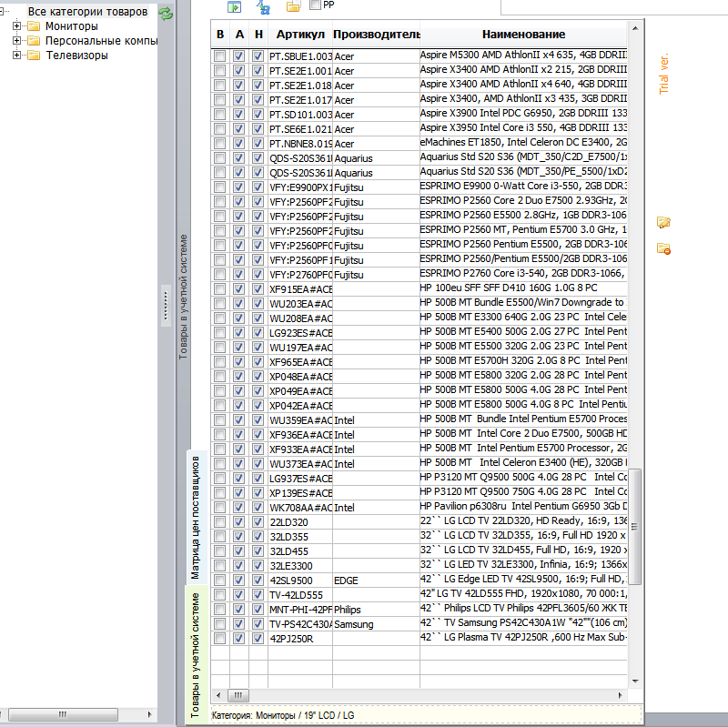Click the Samsung manufacturer cell
The image size is (728, 727).
pos(376,624)
